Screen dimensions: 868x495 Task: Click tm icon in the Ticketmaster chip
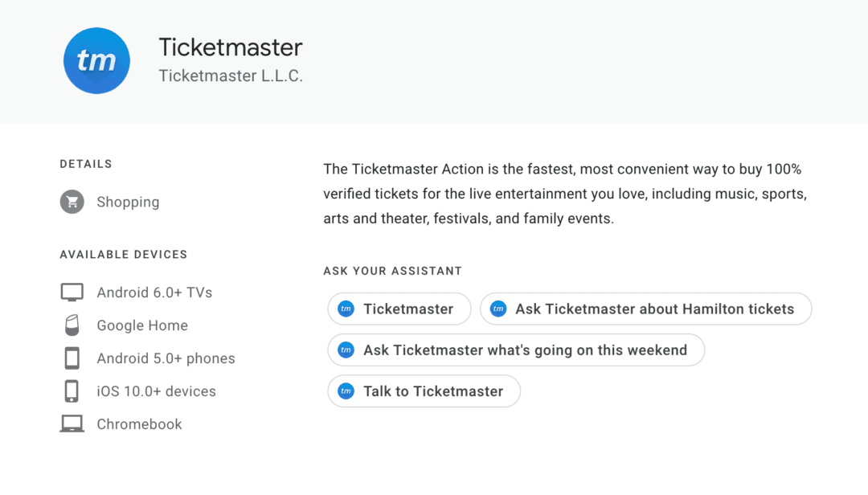pos(346,309)
